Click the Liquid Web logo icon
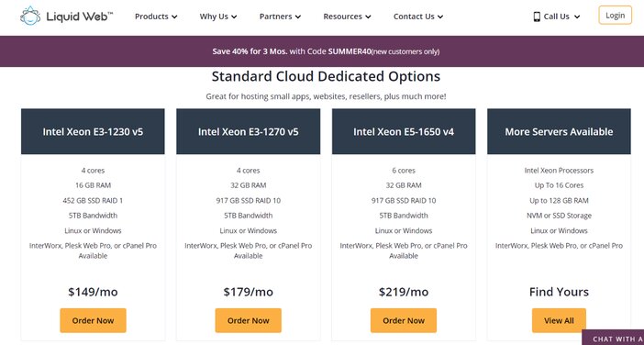644x345 pixels. (x=30, y=16)
